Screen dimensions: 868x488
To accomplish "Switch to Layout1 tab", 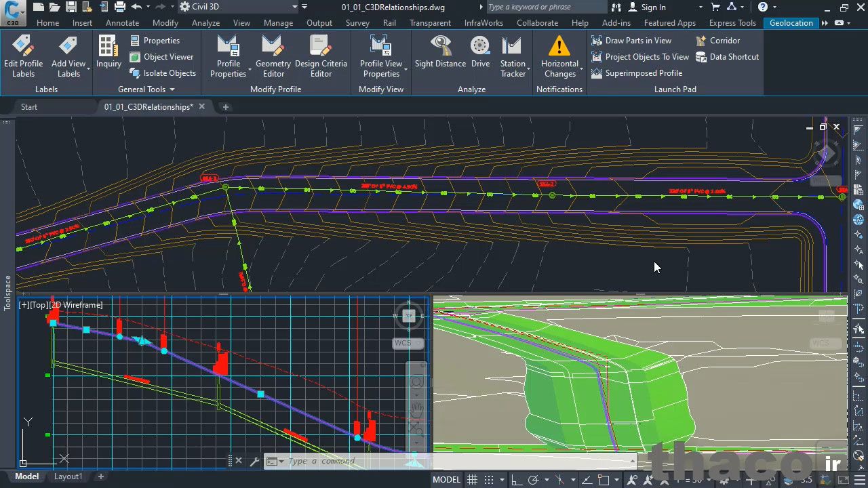I will pos(68,476).
